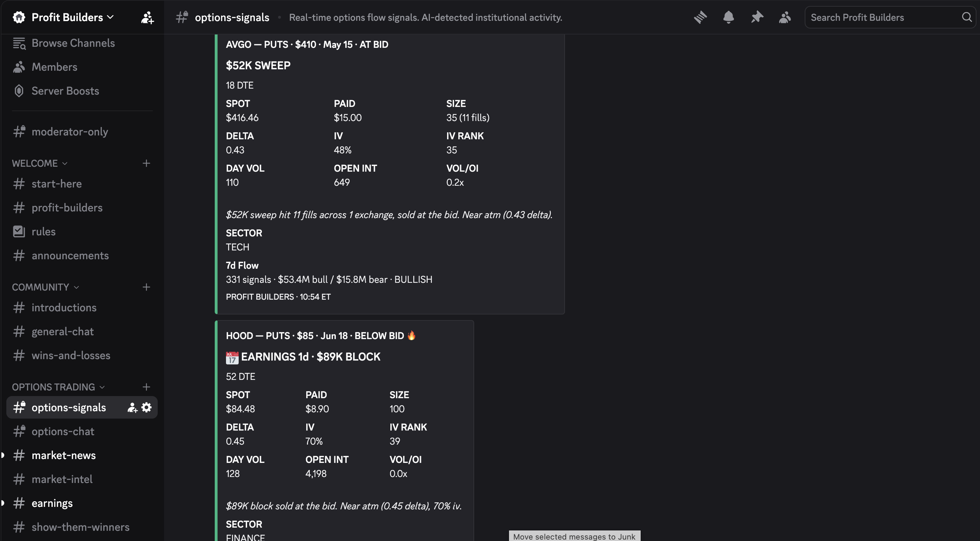
Task: Open the market-news channel
Action: 82,456
